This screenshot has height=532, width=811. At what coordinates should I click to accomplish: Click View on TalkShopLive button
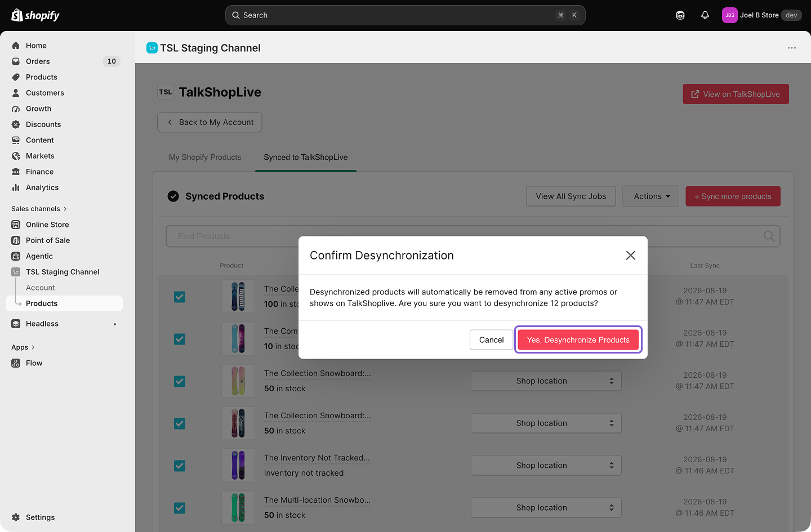(736, 94)
